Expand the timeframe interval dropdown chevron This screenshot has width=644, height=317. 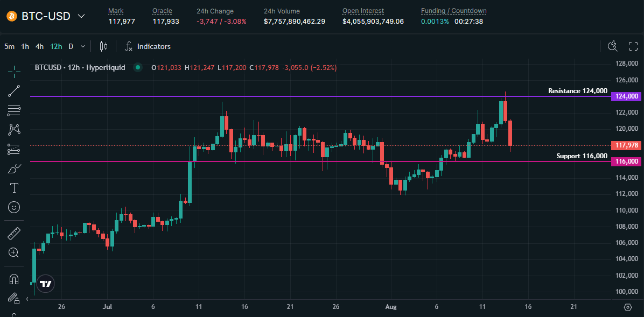(x=82, y=46)
